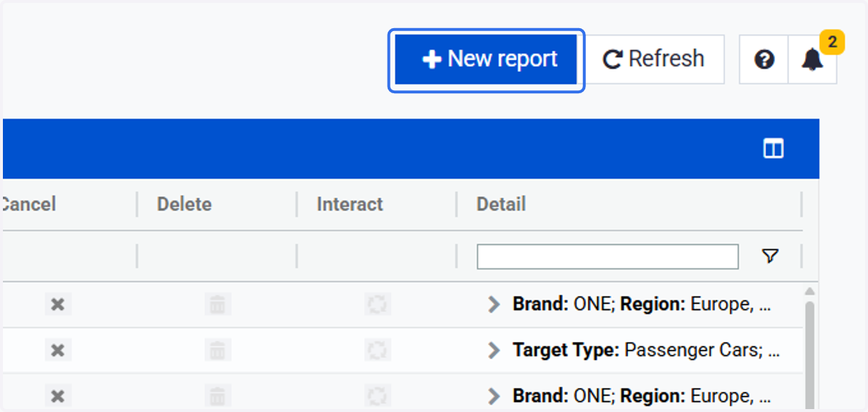Click the table vertical scrollbar thumb
The width and height of the screenshot is (868, 412).
[810, 356]
